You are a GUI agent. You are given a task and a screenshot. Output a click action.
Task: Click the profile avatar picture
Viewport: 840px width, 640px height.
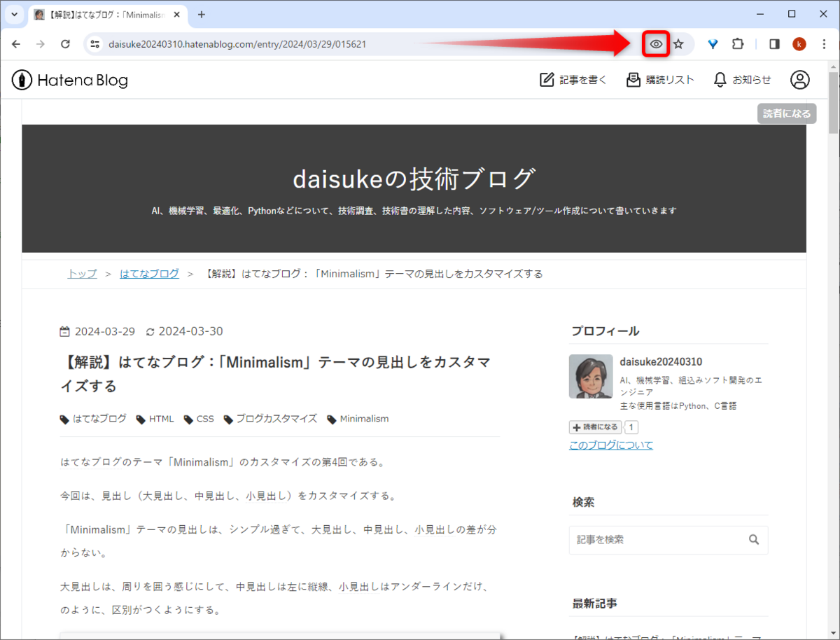591,376
